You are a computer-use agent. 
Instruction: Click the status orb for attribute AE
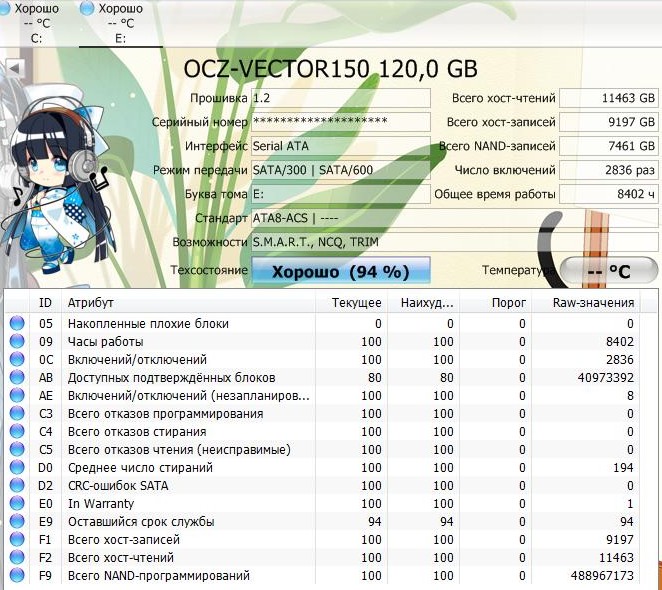(17, 395)
